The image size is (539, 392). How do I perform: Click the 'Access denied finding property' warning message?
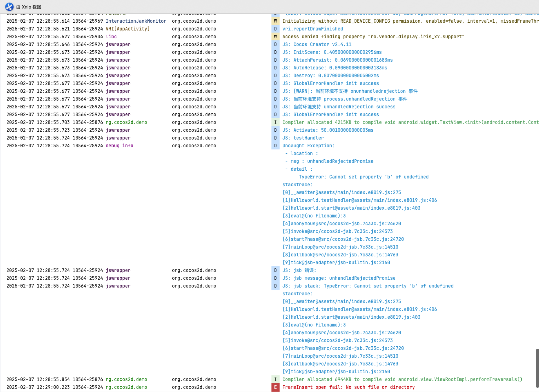click(x=373, y=37)
